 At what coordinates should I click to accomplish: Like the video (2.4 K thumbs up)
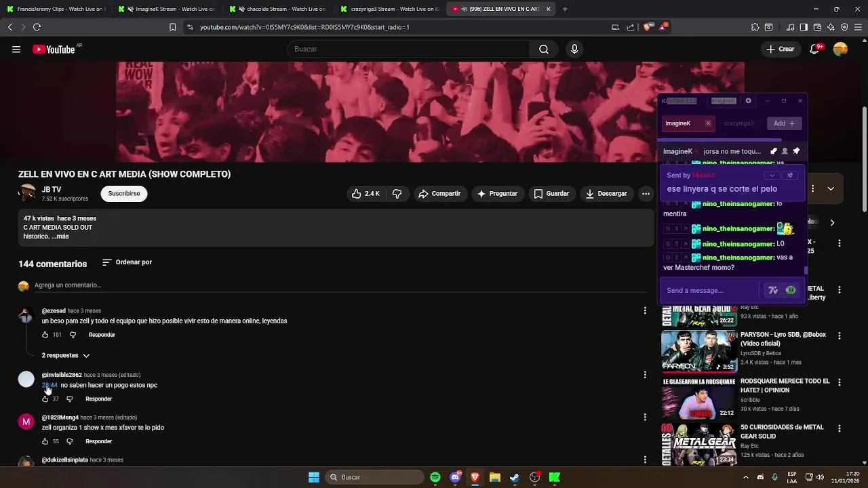pos(366,194)
